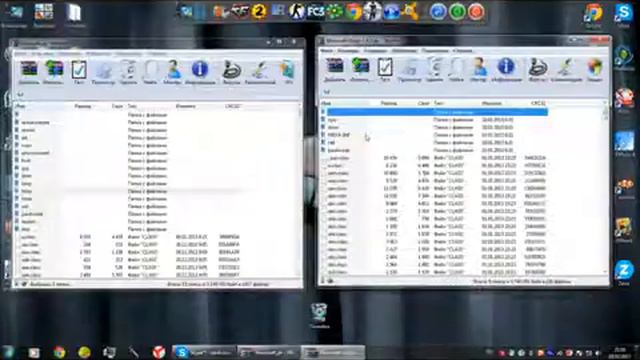Click up-folder icon in right window address bar
Image resolution: width=640 pixels, height=360 pixels.
point(326,92)
